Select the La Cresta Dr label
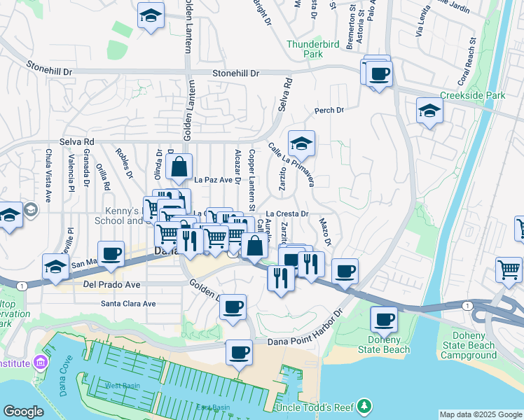This screenshot has height=420, width=524. coord(287,213)
